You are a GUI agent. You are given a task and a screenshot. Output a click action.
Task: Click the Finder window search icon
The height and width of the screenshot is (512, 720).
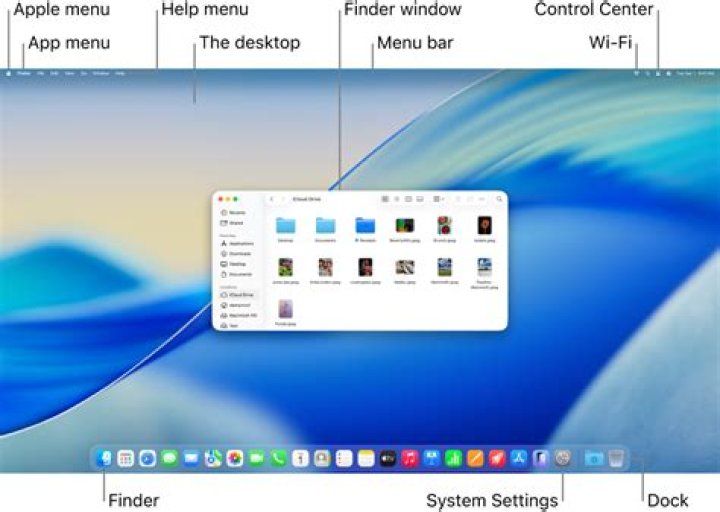(x=499, y=199)
